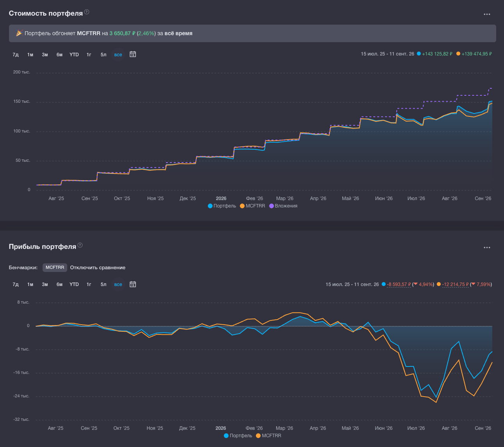Image resolution: width=504 pixels, height=447 pixels.
Task: Open the help icon beside Прибыль портфеля
Action: click(80, 245)
